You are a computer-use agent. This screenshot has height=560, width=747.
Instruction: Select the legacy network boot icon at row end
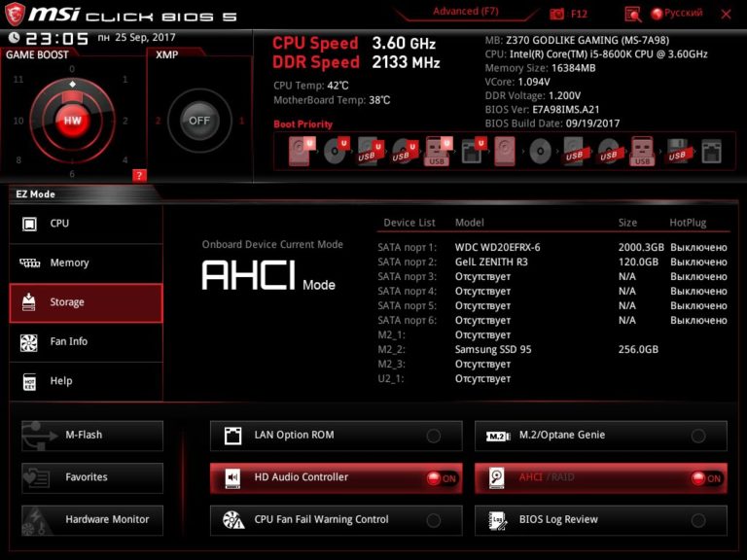click(711, 152)
